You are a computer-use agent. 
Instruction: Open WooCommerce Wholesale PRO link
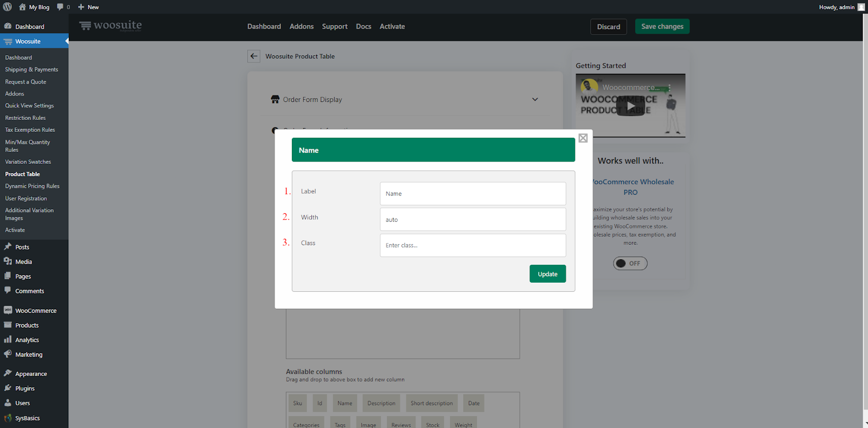[633, 187]
